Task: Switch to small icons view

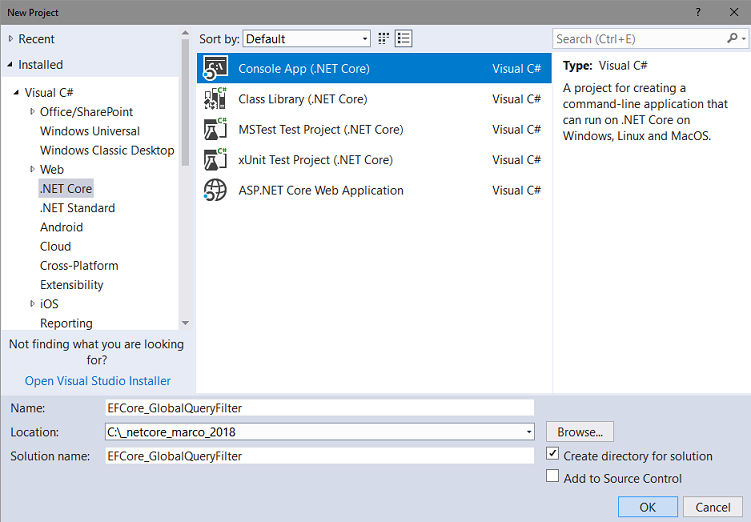Action: coord(383,39)
